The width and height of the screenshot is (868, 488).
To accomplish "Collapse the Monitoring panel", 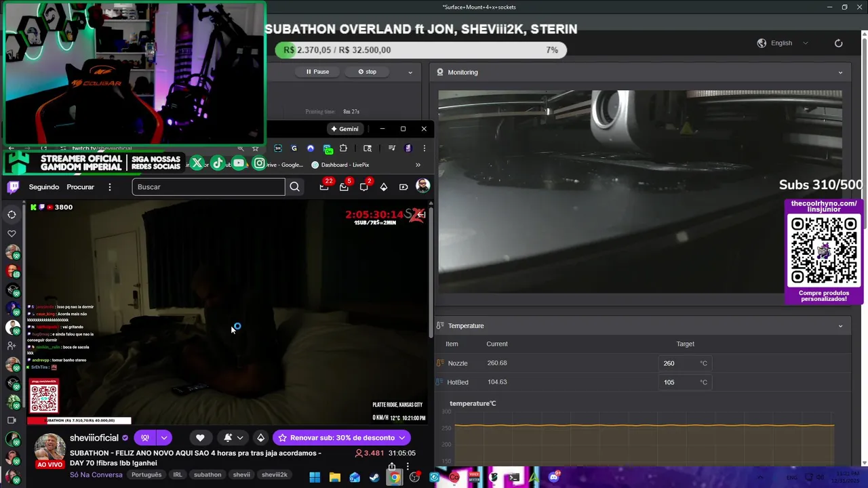I will [840, 73].
